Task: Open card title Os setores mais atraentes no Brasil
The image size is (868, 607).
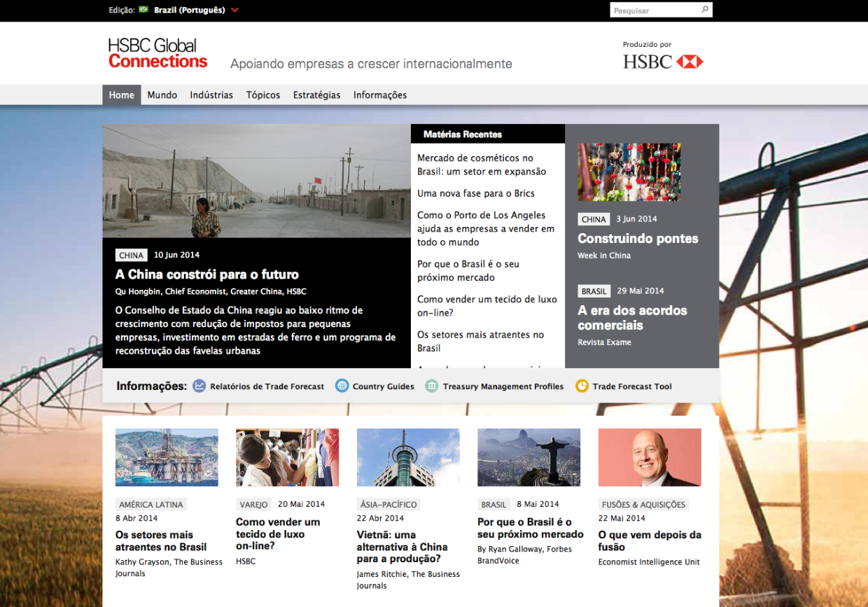Action: [x=161, y=541]
